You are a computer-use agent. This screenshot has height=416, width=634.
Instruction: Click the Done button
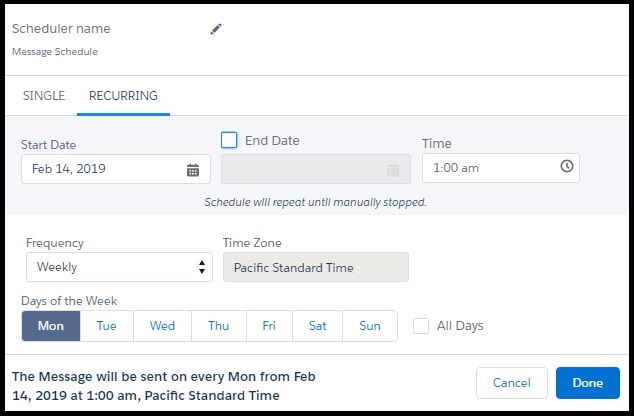[588, 383]
